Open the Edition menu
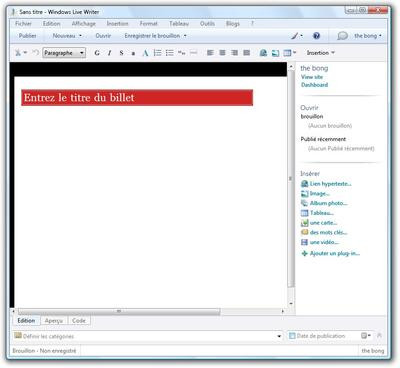This screenshot has width=400, height=368. (52, 24)
